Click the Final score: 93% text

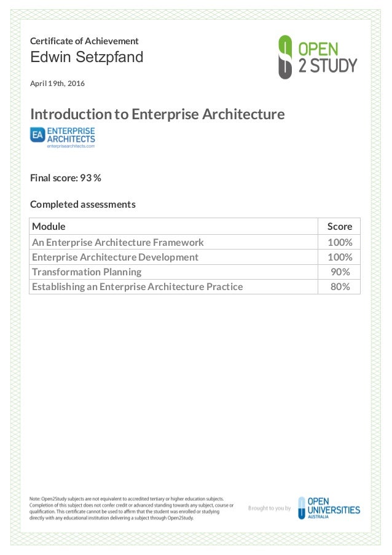coord(66,178)
